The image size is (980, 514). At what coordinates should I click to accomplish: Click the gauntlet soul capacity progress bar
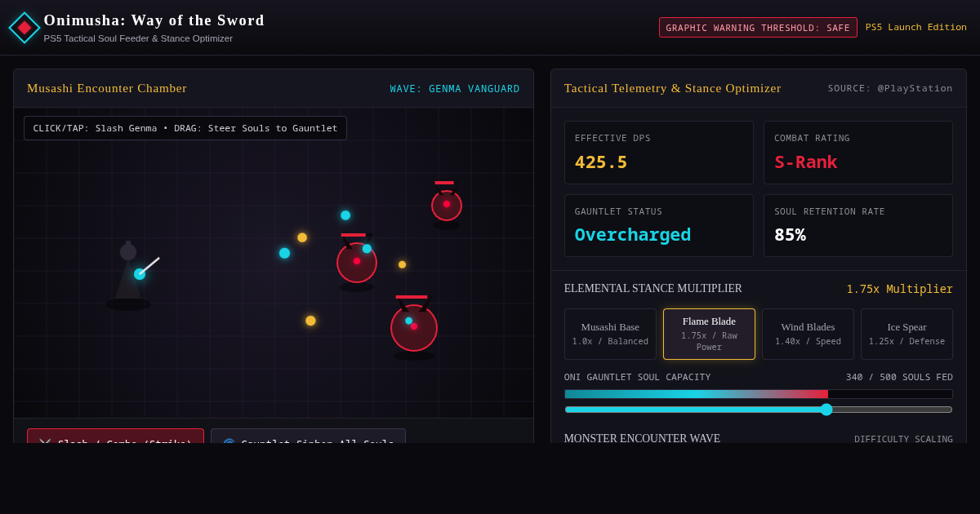tap(758, 394)
